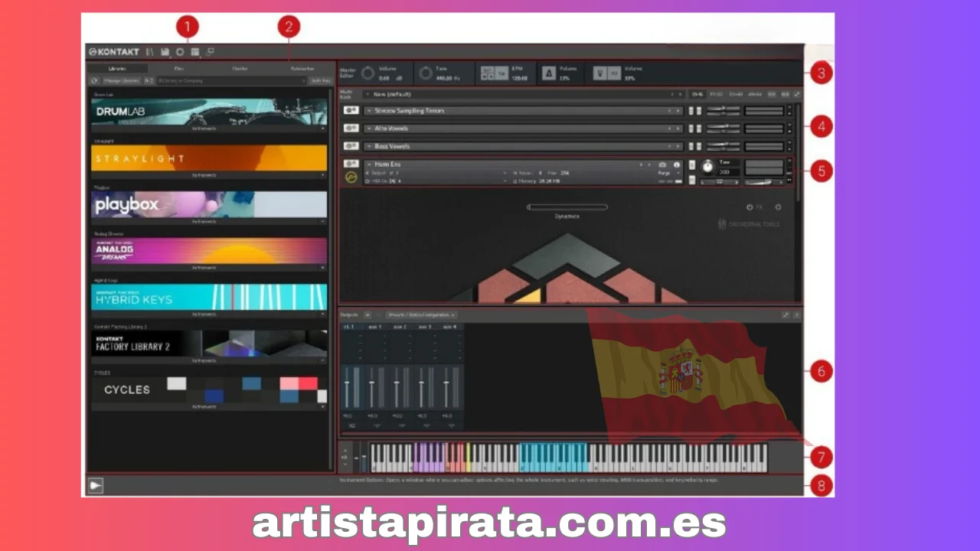980x551 pixels.
Task: Open wrench icon of Bass Vowels
Action: click(351, 146)
